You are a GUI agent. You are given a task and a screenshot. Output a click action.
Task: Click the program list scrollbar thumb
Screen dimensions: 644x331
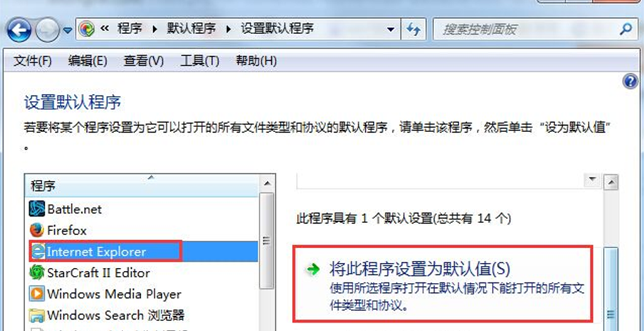tap(267, 241)
